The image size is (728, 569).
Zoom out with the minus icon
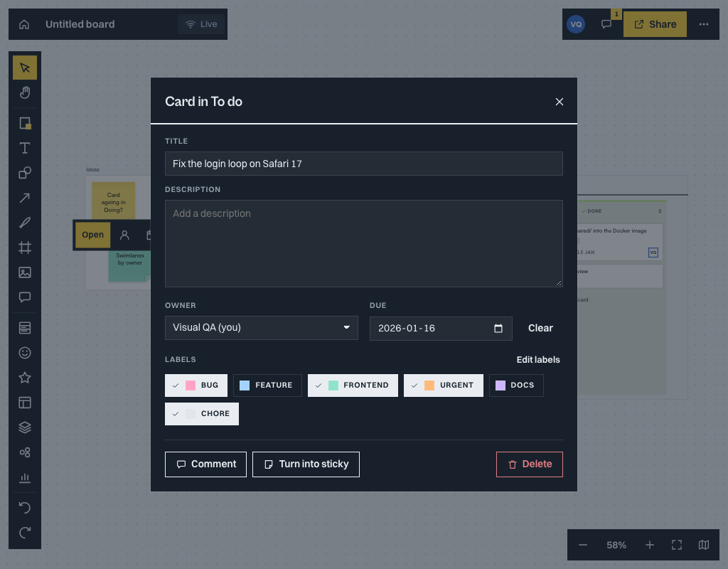click(583, 545)
